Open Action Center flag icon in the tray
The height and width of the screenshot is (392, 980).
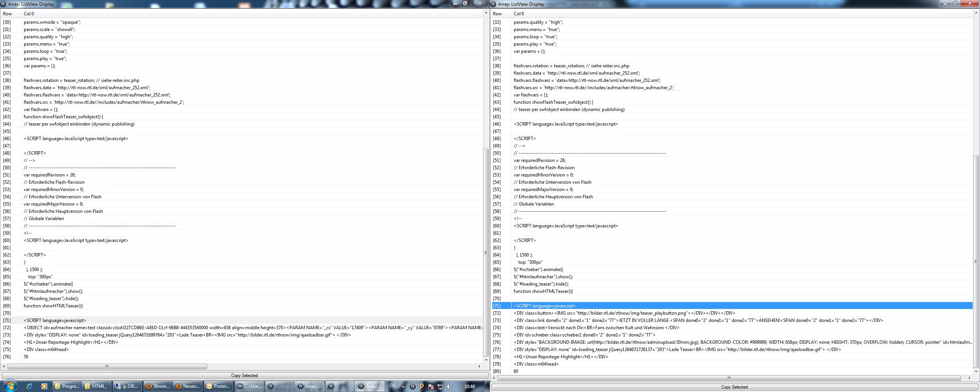click(431, 386)
